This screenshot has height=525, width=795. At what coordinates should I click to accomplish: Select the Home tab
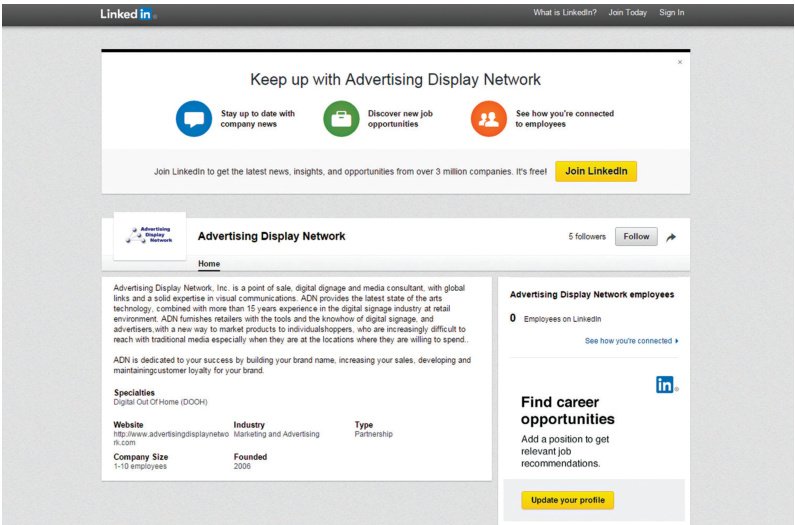(209, 264)
